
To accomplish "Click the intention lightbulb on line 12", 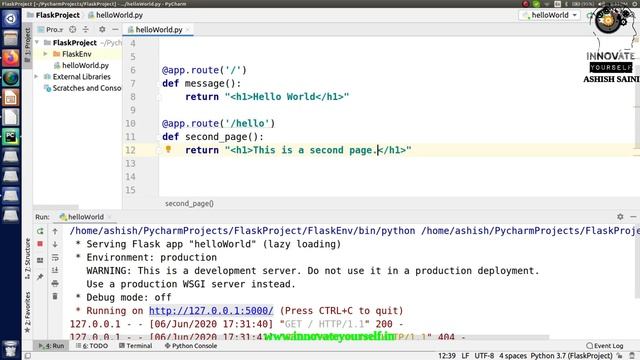I will click(168, 149).
